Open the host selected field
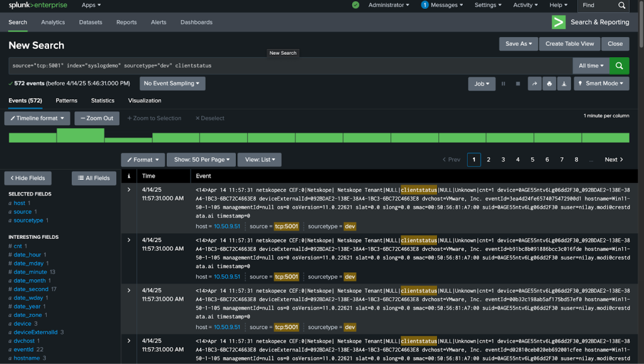This screenshot has height=364, width=644. [x=19, y=203]
